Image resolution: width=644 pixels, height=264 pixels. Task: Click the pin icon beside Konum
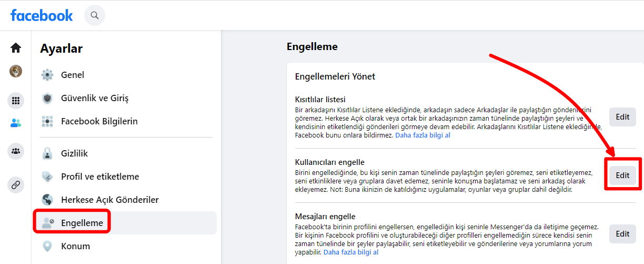pos(47,246)
